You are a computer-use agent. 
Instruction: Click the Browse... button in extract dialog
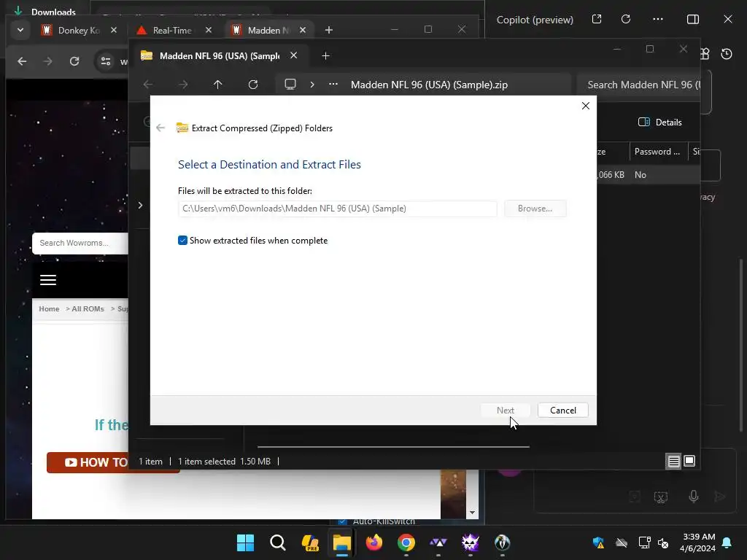click(535, 209)
